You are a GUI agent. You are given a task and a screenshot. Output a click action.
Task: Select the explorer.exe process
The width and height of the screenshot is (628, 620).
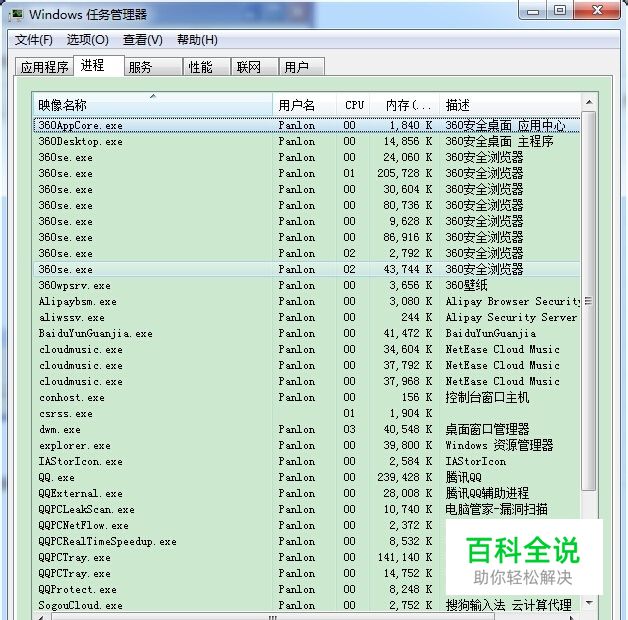306,445
